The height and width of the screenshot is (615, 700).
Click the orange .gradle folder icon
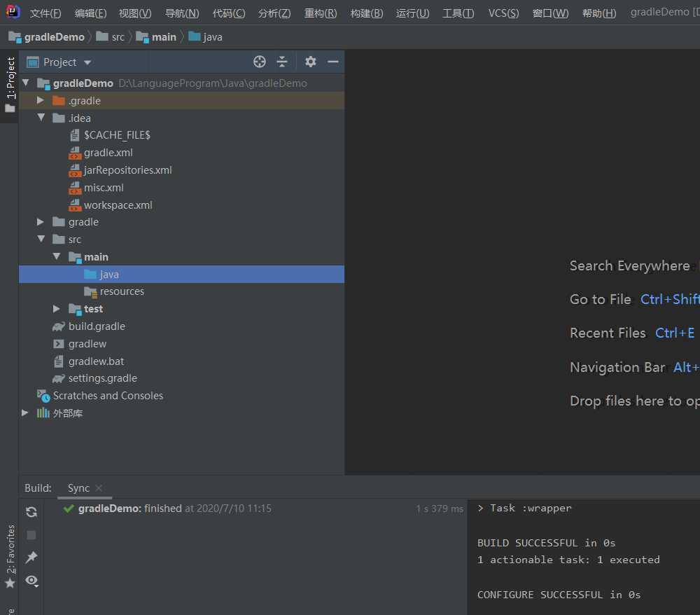tap(59, 100)
